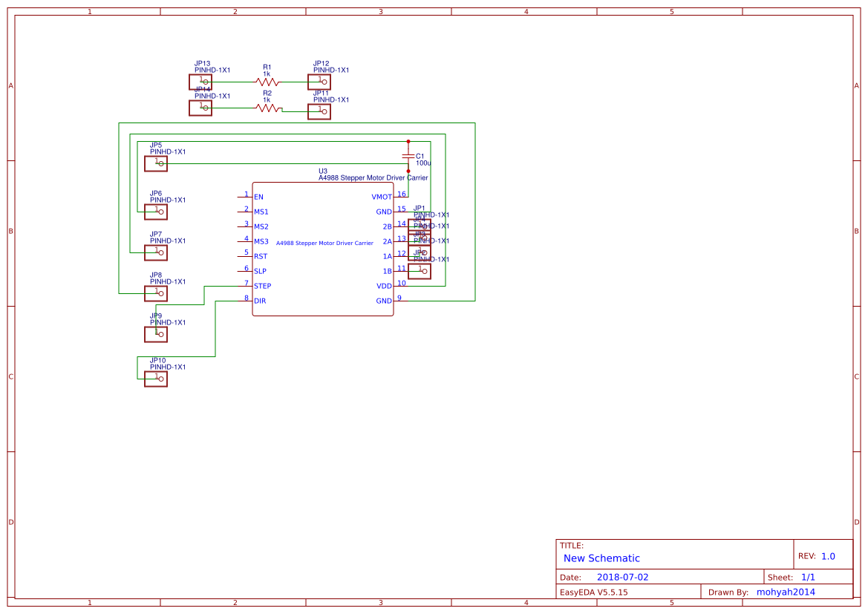Click the JP13 designator label
The width and height of the screenshot is (868, 614).
point(202,64)
